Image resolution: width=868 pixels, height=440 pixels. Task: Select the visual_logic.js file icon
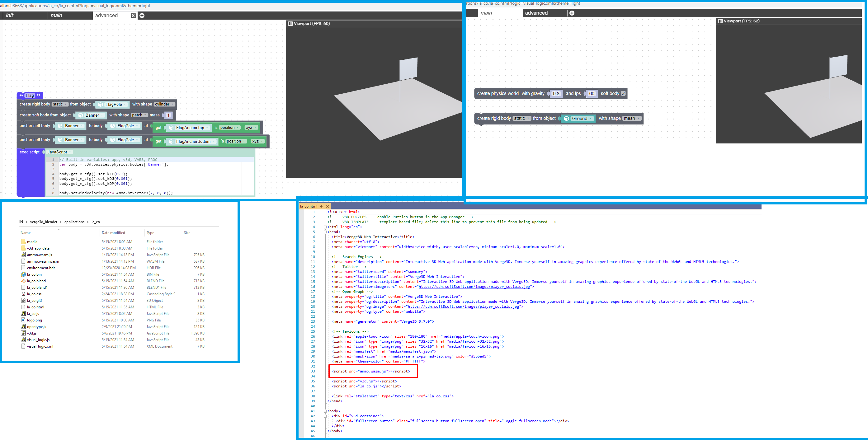23,339
